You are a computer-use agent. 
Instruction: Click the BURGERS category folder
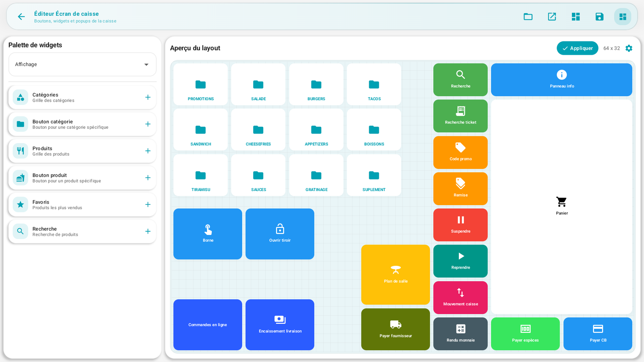tap(316, 84)
